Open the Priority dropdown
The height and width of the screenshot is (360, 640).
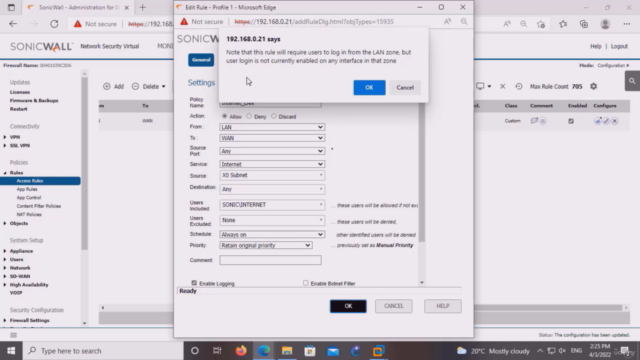pyautogui.click(x=266, y=245)
